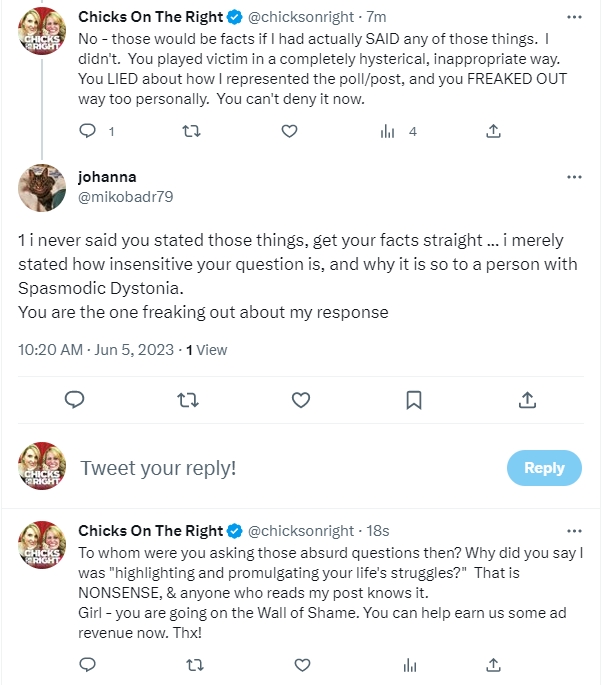Reply to the top Chicks On The Right tweet
The width and height of the screenshot is (611, 685).
coord(87,131)
